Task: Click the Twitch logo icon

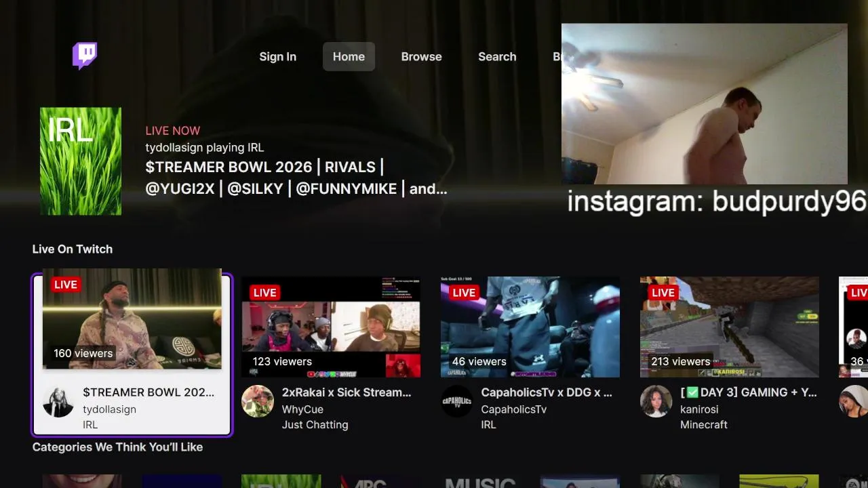Action: pyautogui.click(x=85, y=56)
